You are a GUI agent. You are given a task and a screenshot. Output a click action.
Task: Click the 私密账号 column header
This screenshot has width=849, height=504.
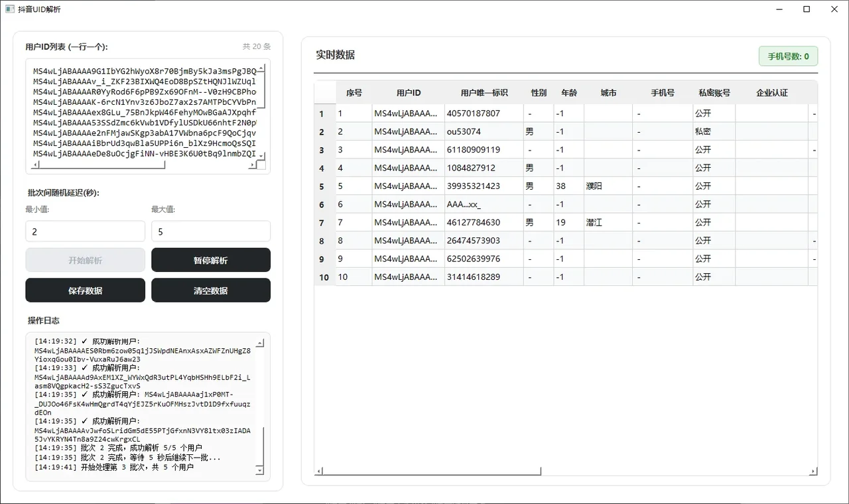click(714, 93)
